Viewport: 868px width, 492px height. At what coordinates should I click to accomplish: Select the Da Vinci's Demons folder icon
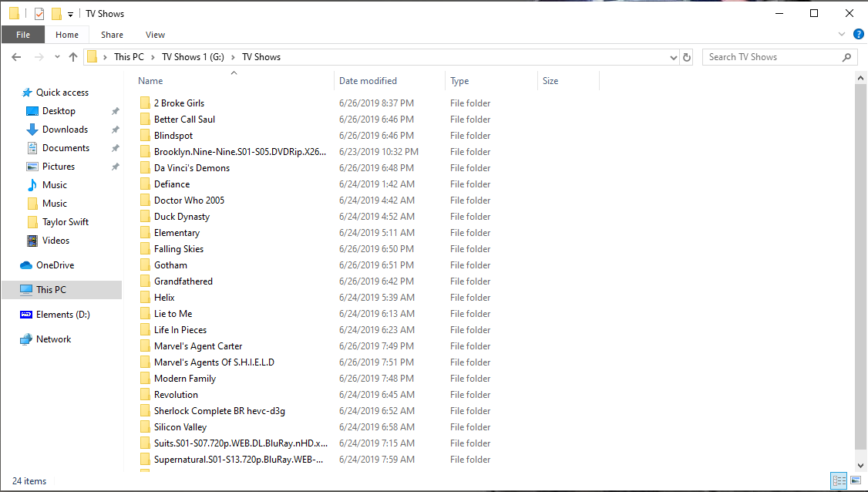pyautogui.click(x=144, y=168)
